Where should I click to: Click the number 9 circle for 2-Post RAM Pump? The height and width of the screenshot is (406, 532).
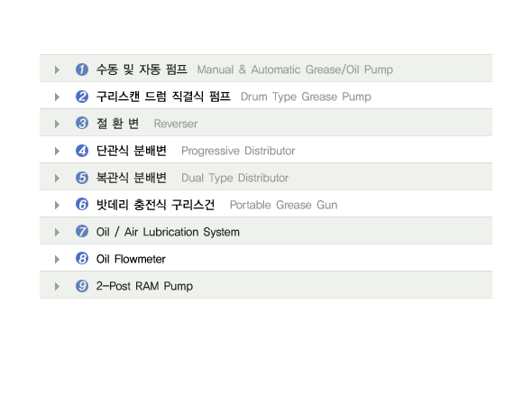coord(82,286)
